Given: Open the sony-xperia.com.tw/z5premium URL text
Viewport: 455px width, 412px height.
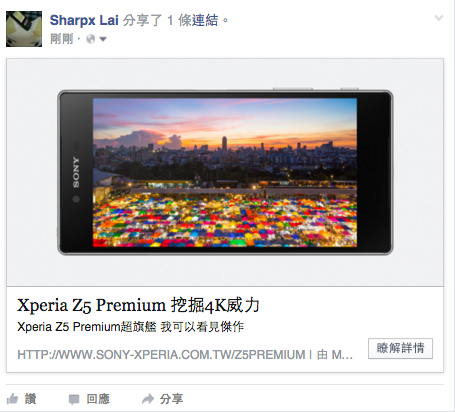Looking at the screenshot, I should (x=161, y=354).
